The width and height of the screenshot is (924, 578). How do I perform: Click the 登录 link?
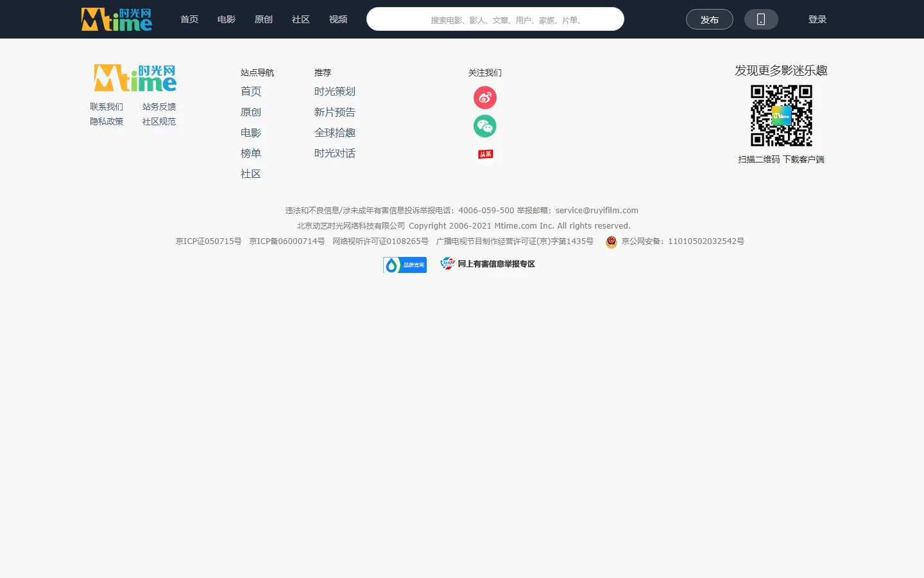(x=817, y=19)
